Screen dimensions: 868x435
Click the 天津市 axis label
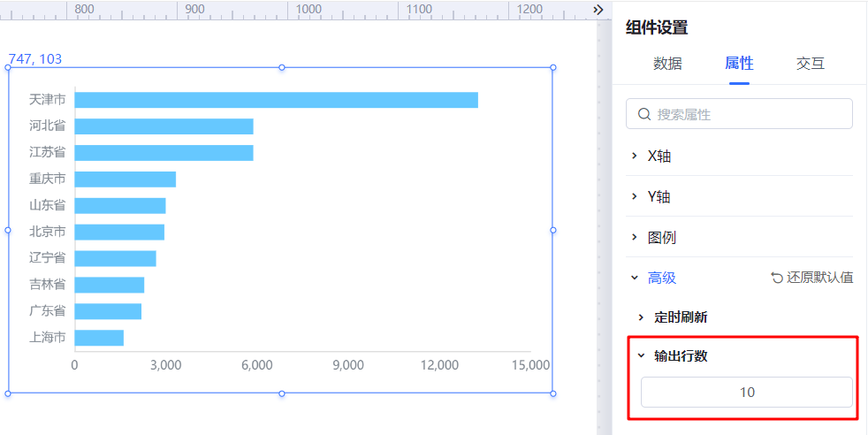pyautogui.click(x=48, y=100)
